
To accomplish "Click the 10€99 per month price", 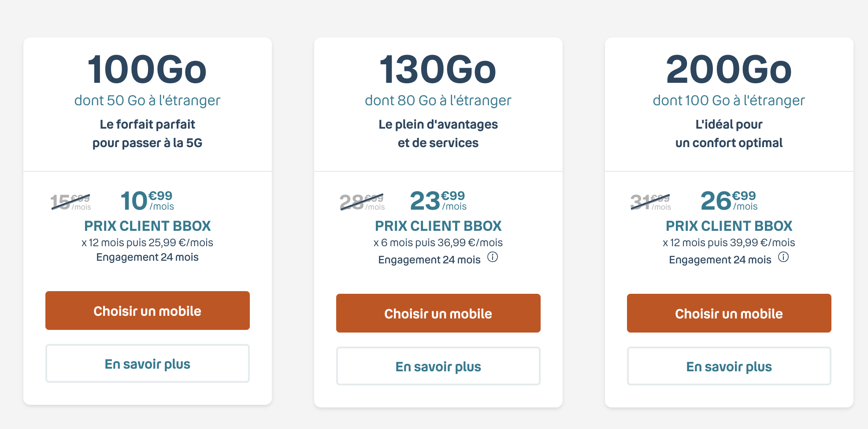I will pos(147,200).
